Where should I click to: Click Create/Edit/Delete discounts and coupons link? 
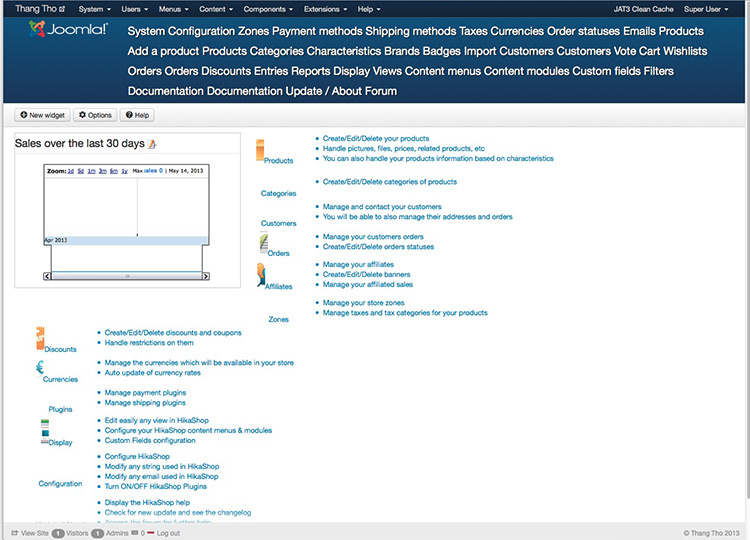[173, 332]
